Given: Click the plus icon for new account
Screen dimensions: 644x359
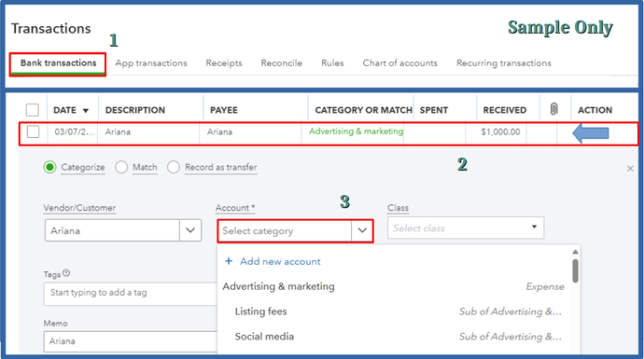Looking at the screenshot, I should (229, 261).
